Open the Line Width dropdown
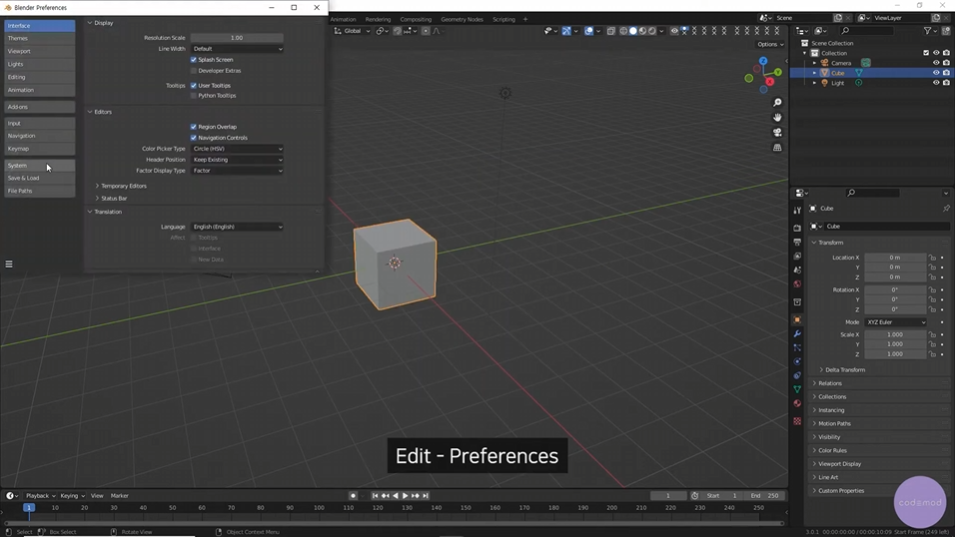Image resolution: width=955 pixels, height=537 pixels. coord(237,49)
